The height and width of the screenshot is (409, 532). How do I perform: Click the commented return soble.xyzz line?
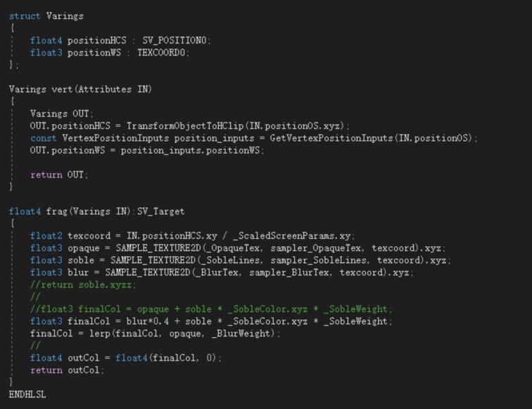click(x=83, y=284)
